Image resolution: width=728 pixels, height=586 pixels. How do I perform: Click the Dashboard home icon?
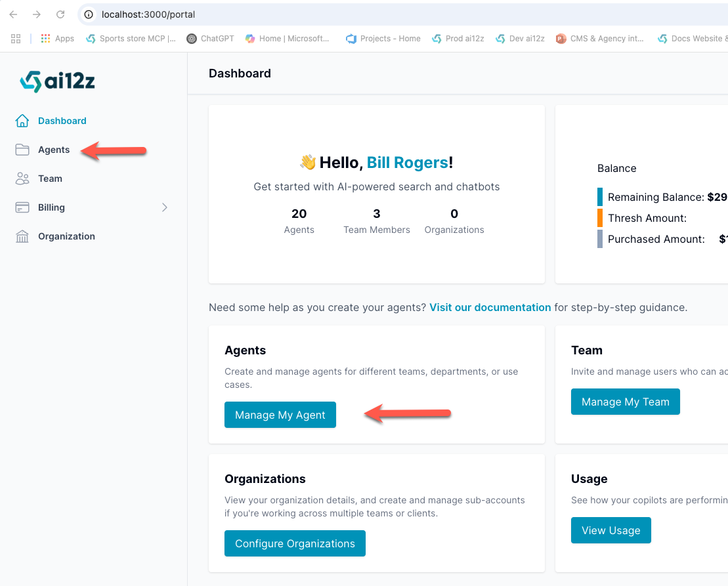tap(22, 121)
